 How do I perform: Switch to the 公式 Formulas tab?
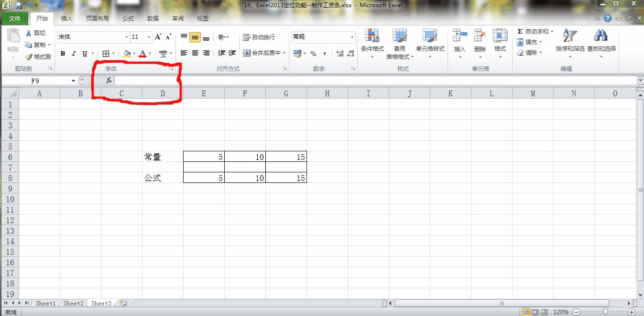128,19
